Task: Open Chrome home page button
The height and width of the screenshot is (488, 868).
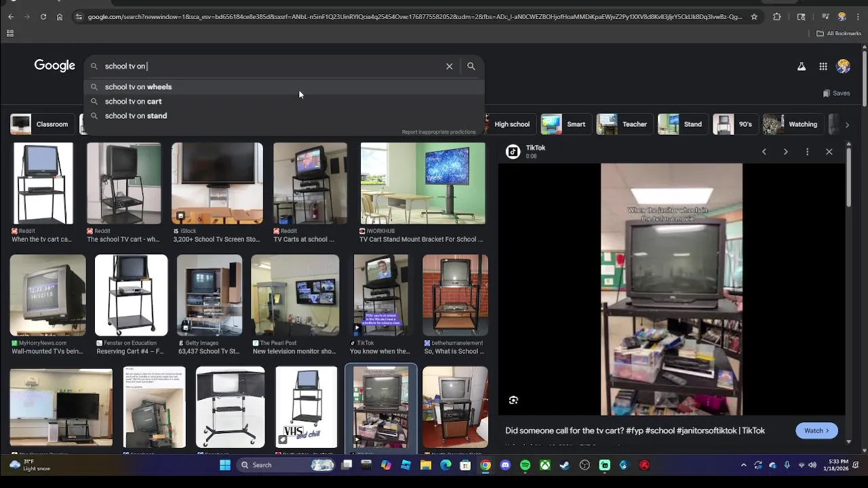Action: [x=60, y=17]
